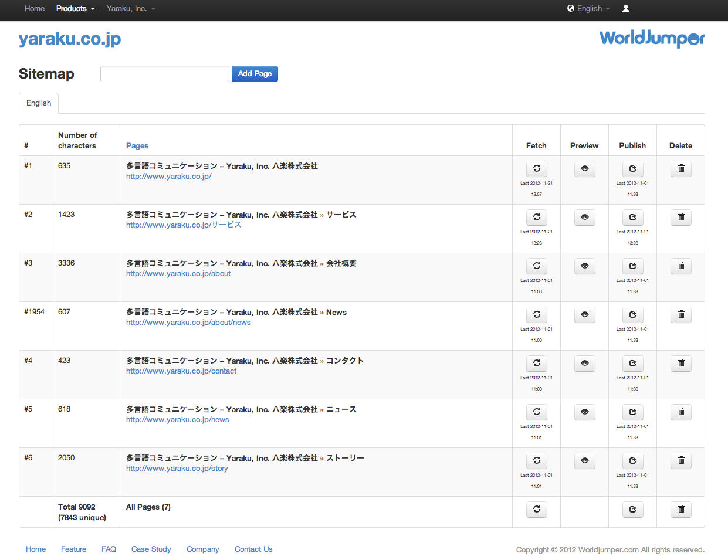Sort by the Pages column header
728x560 pixels.
click(137, 145)
